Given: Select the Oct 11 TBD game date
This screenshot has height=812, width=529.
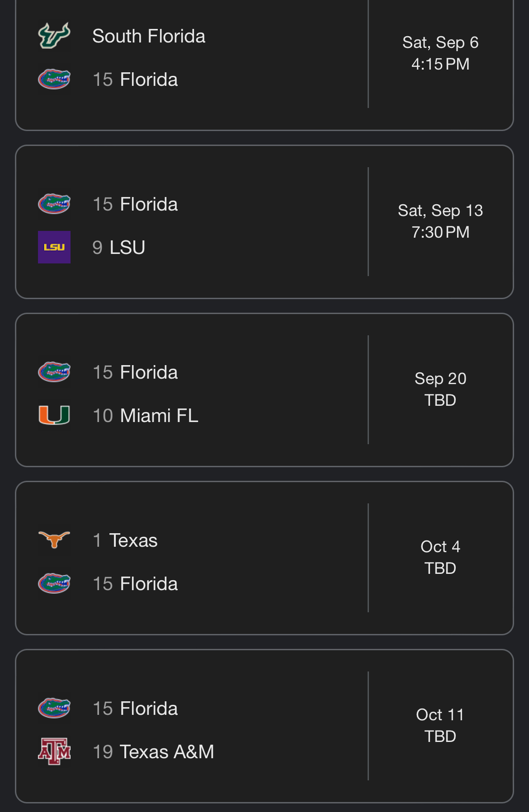Looking at the screenshot, I should tap(440, 726).
